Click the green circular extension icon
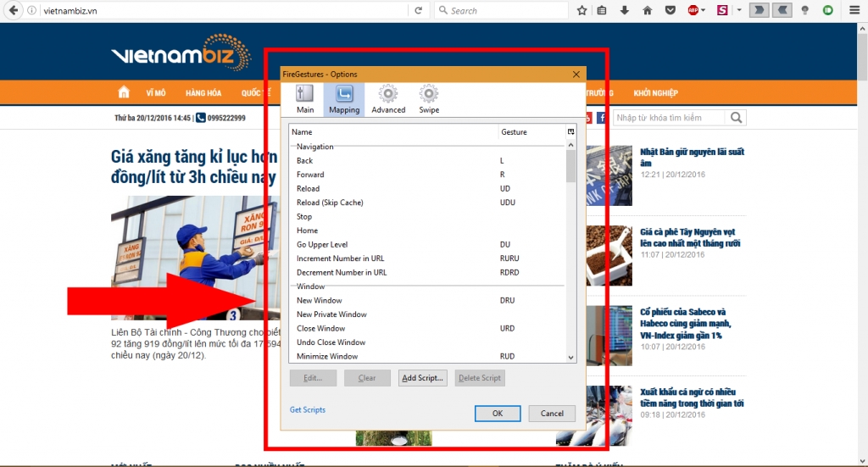This screenshot has width=868, height=467. [x=828, y=10]
